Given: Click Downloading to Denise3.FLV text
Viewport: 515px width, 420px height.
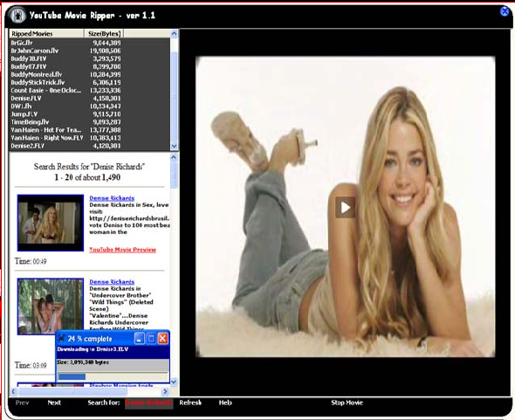Looking at the screenshot, I should 93,349.
